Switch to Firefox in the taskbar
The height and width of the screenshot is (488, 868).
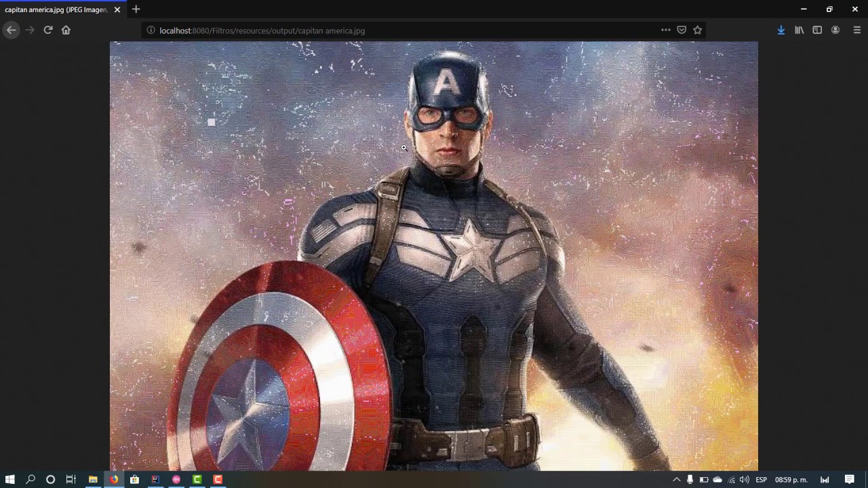[x=114, y=479]
